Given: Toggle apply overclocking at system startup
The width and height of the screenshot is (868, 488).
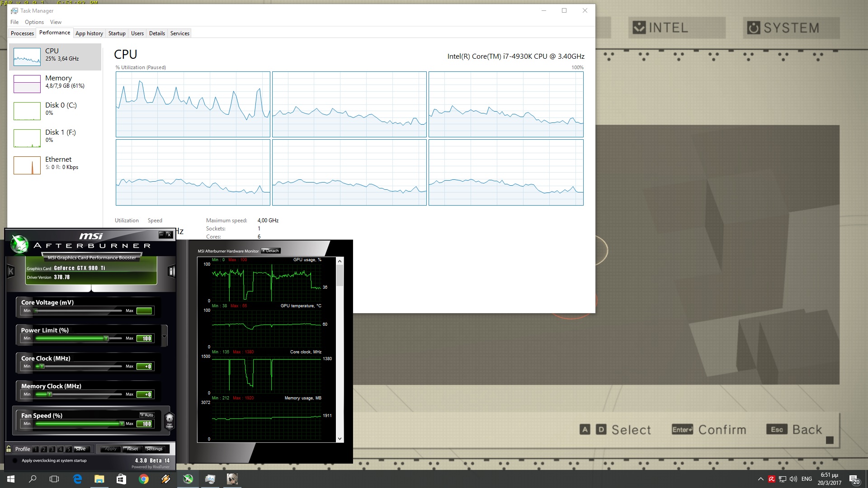Looking at the screenshot, I should coord(15,460).
